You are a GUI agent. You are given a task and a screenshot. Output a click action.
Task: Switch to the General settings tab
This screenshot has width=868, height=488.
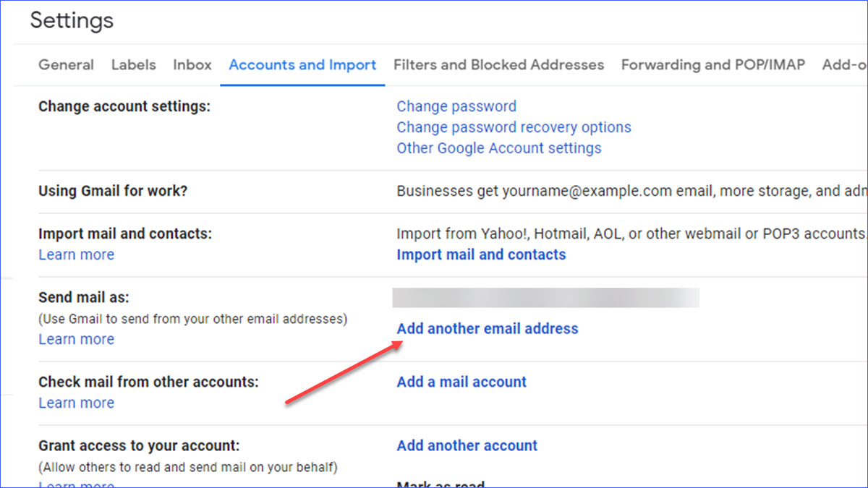coord(66,64)
